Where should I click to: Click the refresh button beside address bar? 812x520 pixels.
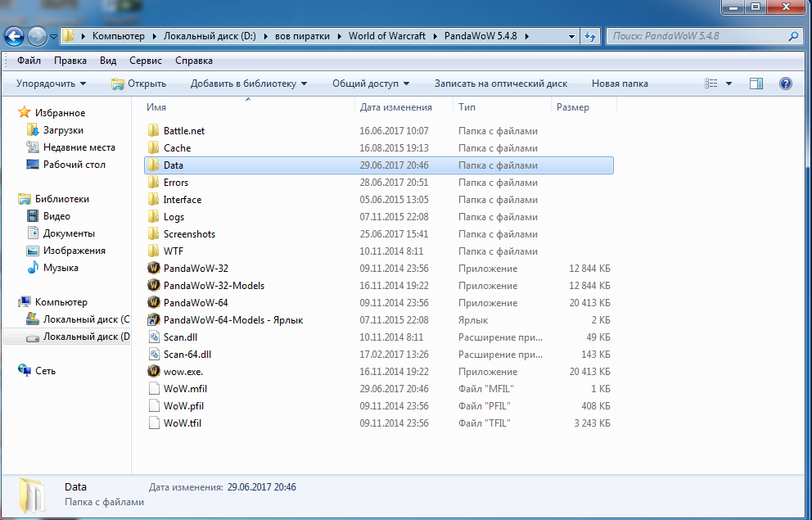pos(589,37)
